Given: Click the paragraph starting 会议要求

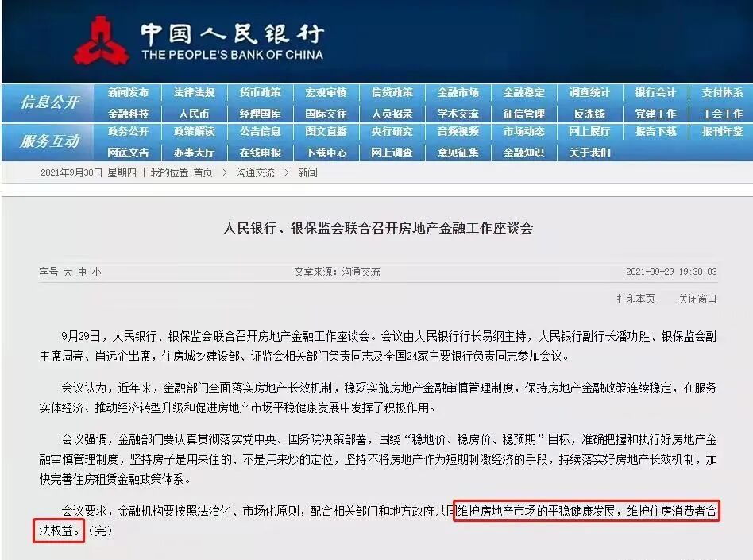Looking at the screenshot, I should (x=378, y=520).
